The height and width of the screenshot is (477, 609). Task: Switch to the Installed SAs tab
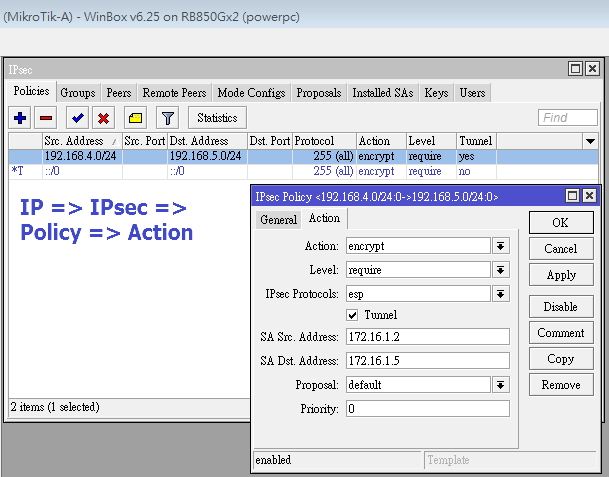point(383,93)
